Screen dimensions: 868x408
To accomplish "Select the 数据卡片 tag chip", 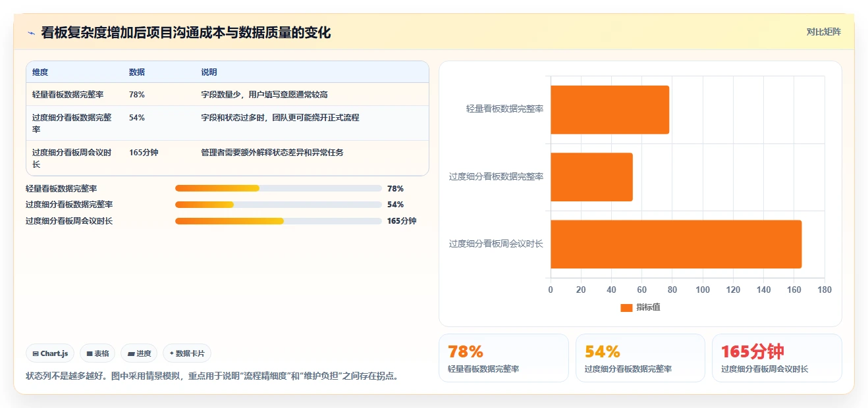I will [187, 353].
